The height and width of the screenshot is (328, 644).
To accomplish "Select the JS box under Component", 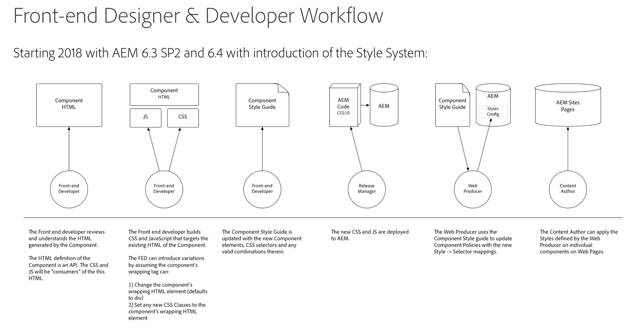I will (x=145, y=118).
